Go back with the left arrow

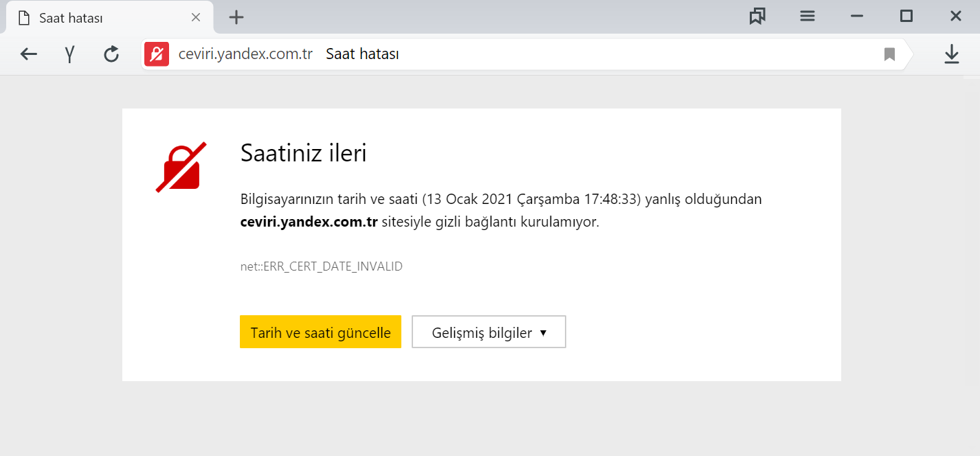[28, 54]
